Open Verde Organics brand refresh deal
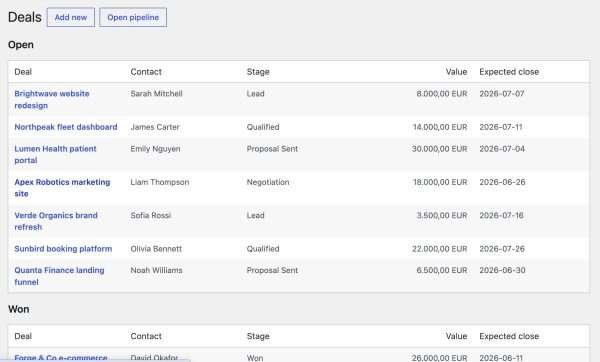Image resolution: width=600 pixels, height=362 pixels. tap(56, 221)
